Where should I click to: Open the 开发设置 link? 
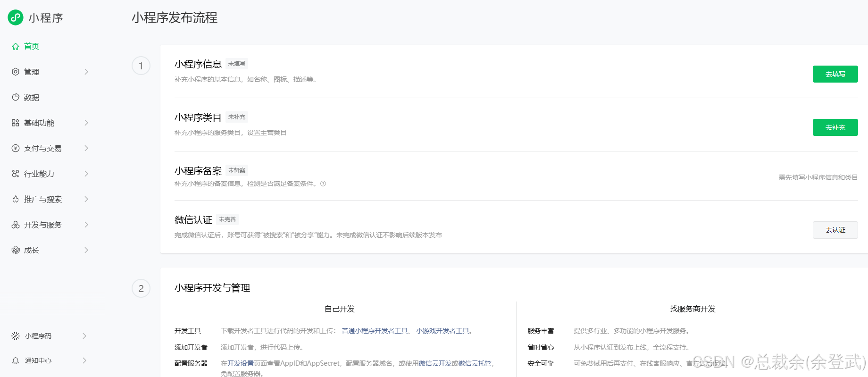pyautogui.click(x=241, y=363)
